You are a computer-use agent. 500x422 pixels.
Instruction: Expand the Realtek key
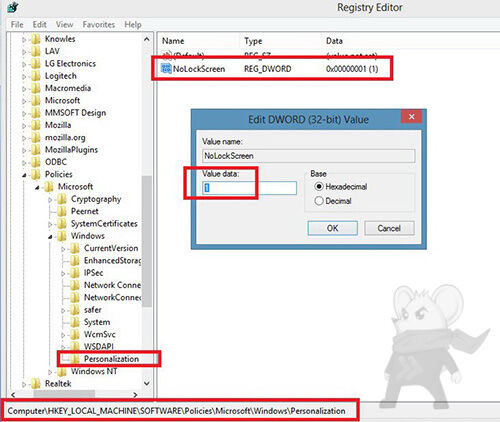tap(24, 384)
